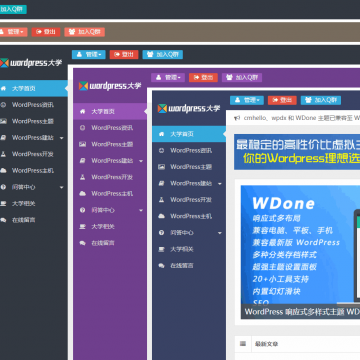Click the megaphone announcement icon
Viewport: 360px width, 360px height.
tap(237, 118)
